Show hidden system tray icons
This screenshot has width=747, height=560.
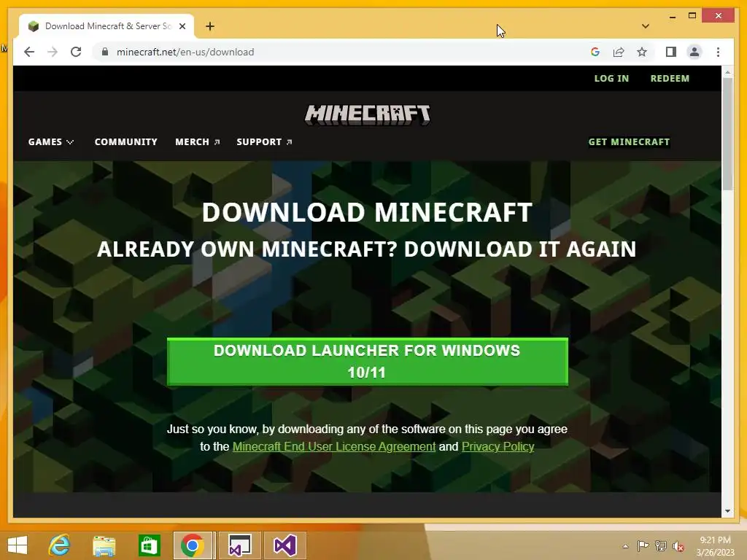[x=625, y=546]
